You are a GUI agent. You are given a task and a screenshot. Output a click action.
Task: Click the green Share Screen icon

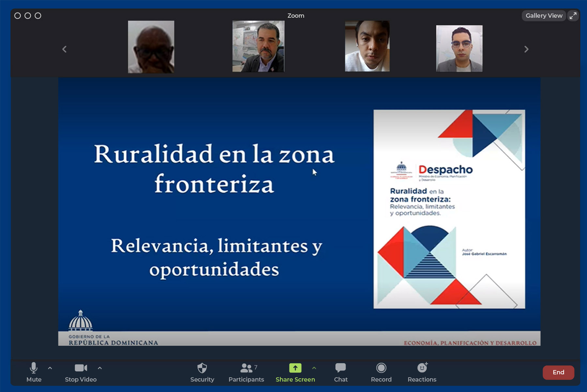click(295, 368)
